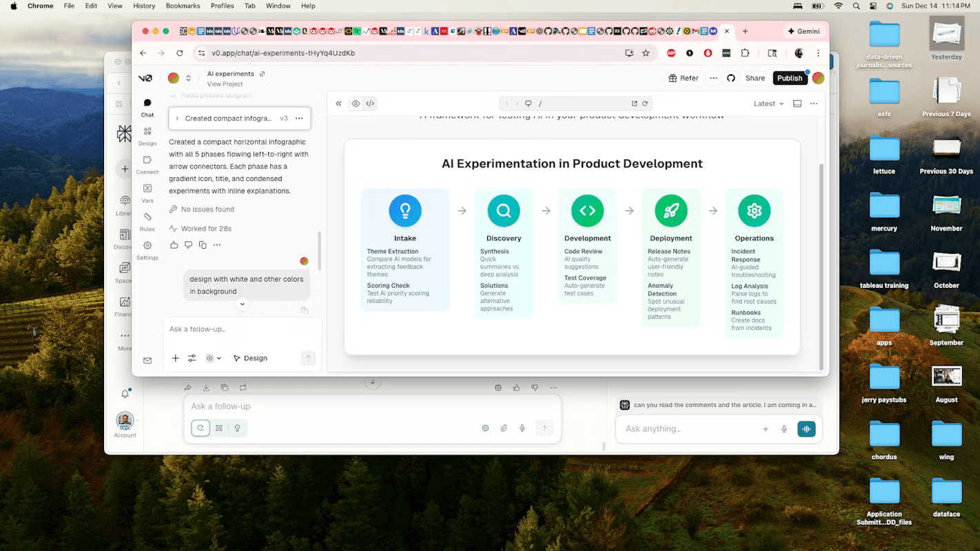
Task: Click the Share button
Action: click(x=755, y=78)
